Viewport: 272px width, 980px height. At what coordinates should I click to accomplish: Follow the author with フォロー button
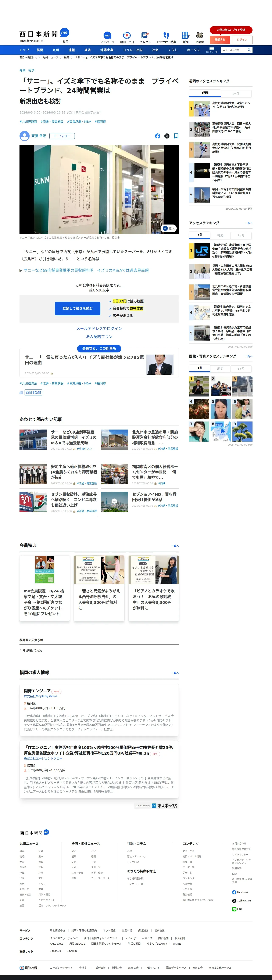tap(62, 136)
